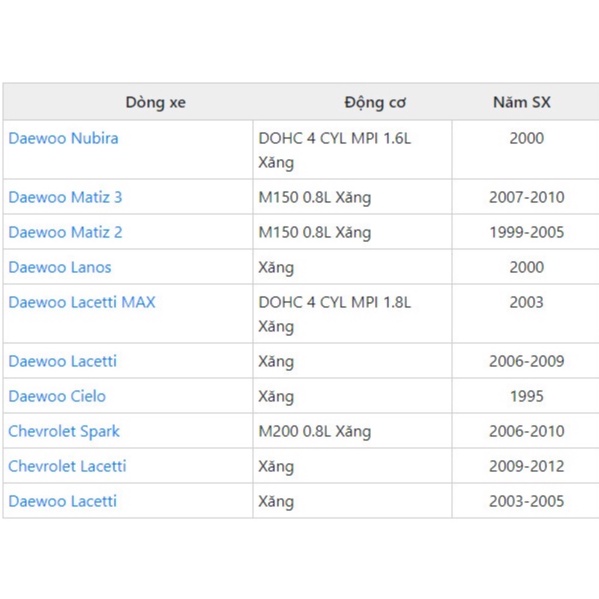The height and width of the screenshot is (599, 599).
Task: Click the '1995' year cell
Action: click(526, 396)
